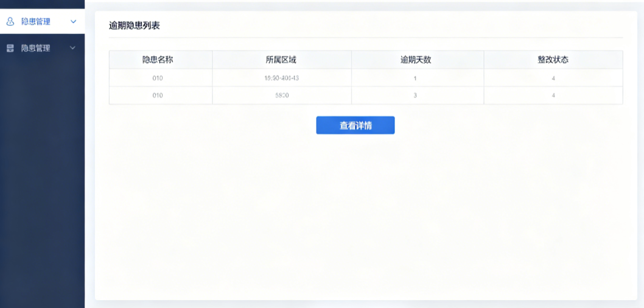Collapse the highlighted 隐患管理 menu chevron

[74, 21]
